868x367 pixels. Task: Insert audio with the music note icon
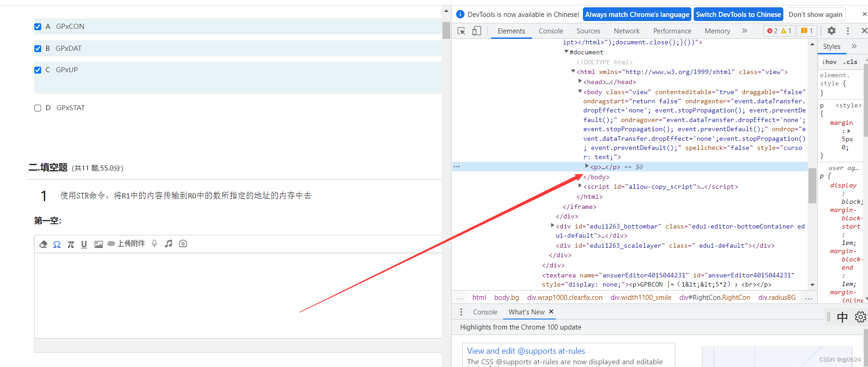[169, 244]
